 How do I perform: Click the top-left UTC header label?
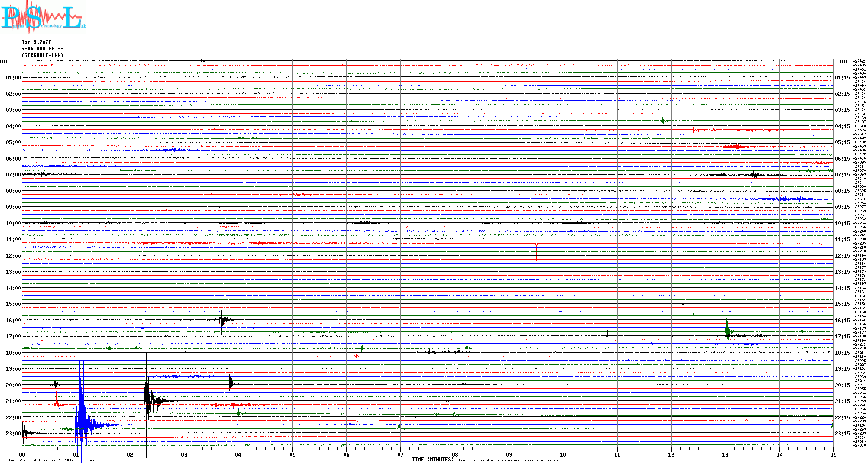coord(4,62)
